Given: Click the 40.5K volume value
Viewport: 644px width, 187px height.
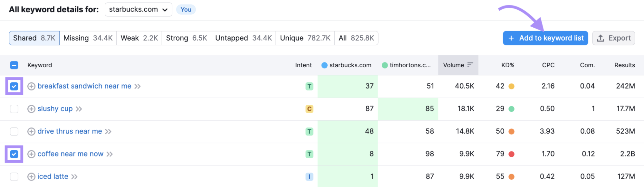Looking at the screenshot, I should (x=465, y=86).
